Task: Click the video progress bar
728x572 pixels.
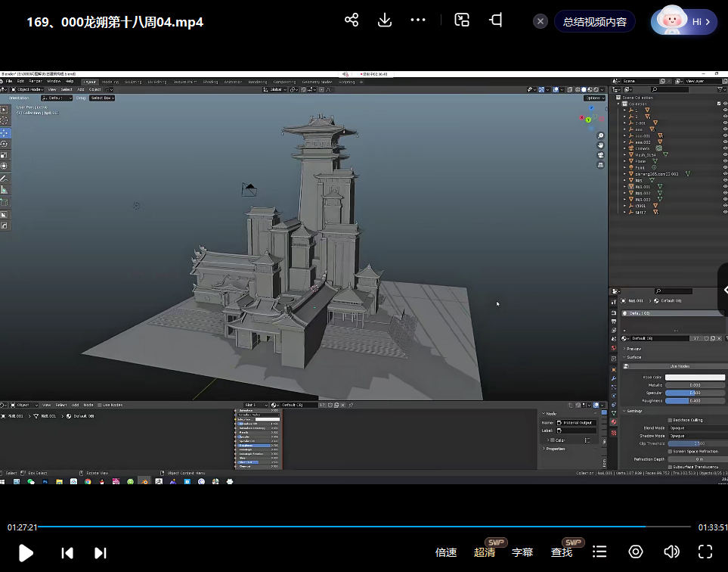Action: coord(363,527)
